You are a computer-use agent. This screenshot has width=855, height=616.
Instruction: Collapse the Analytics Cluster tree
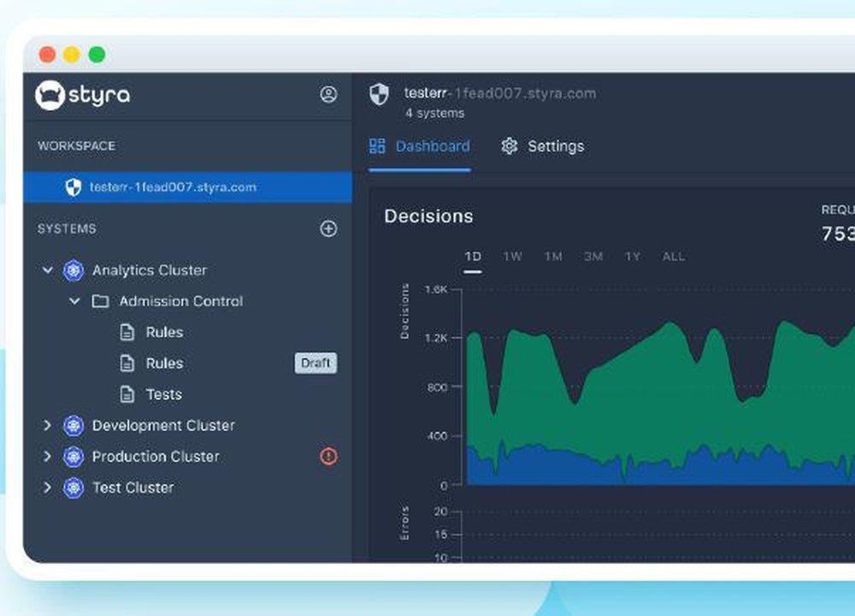click(47, 270)
